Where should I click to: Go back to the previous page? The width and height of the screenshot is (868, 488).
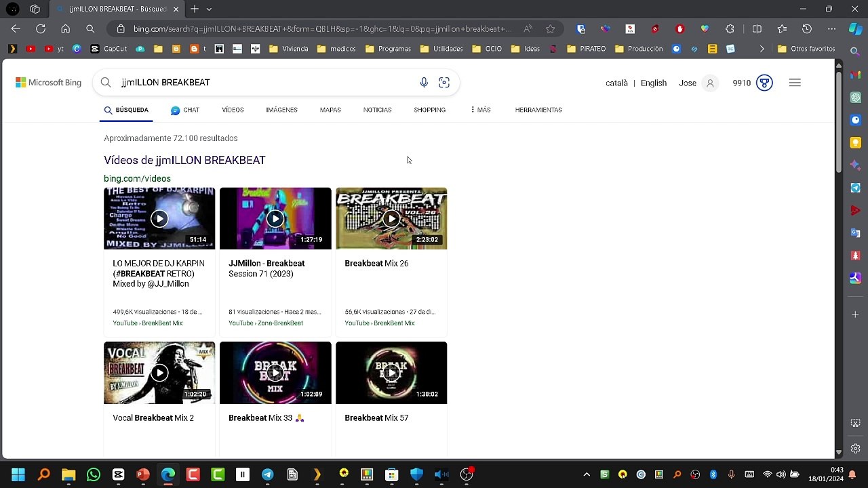click(16, 29)
